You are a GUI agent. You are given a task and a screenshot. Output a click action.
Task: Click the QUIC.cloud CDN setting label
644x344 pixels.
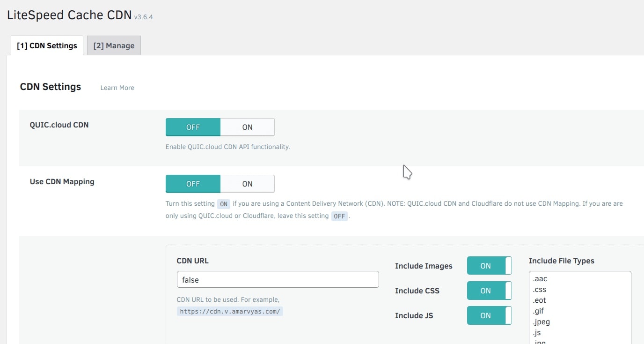click(59, 125)
